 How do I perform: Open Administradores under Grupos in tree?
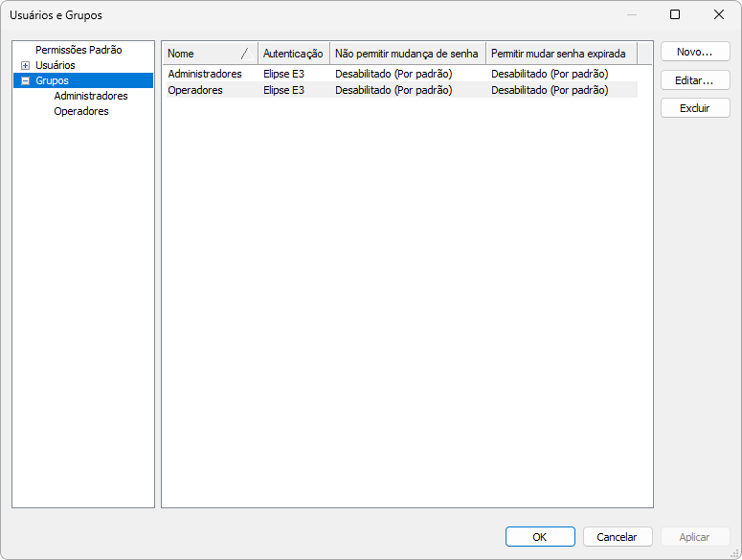tap(91, 97)
